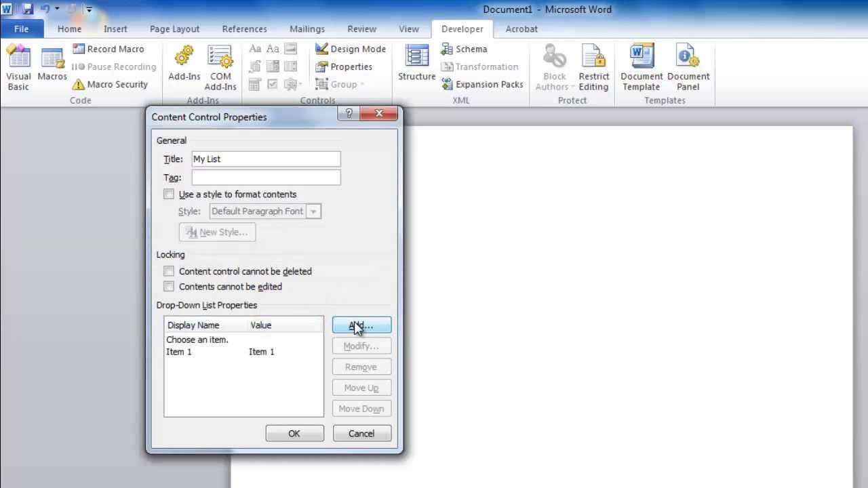Click the Document Panel icon
This screenshot has height=488, width=868.
[688, 56]
